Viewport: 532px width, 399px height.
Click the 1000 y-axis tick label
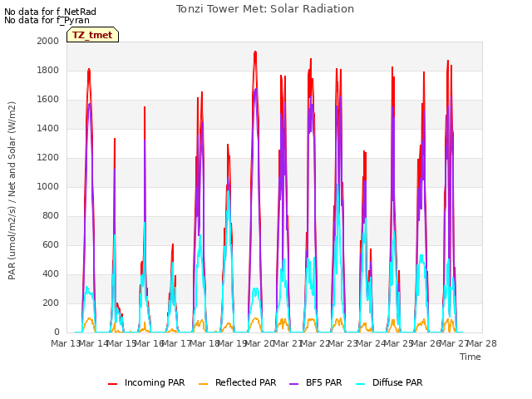[48, 186]
